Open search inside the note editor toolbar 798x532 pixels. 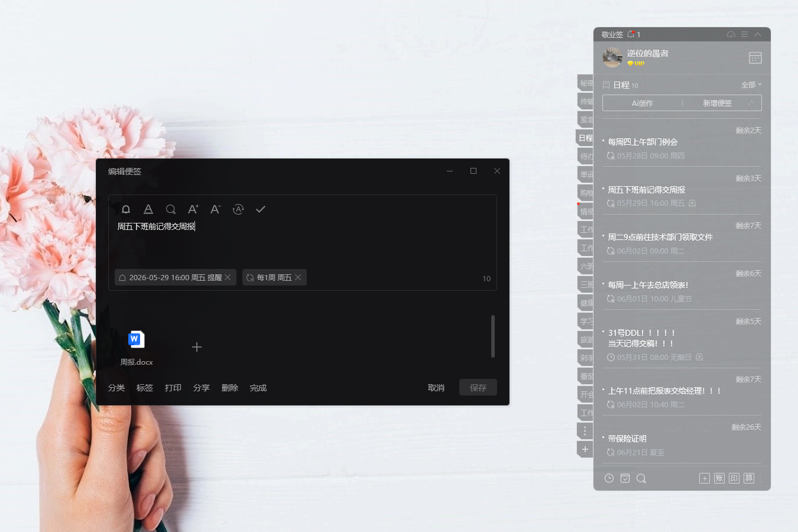(171, 209)
